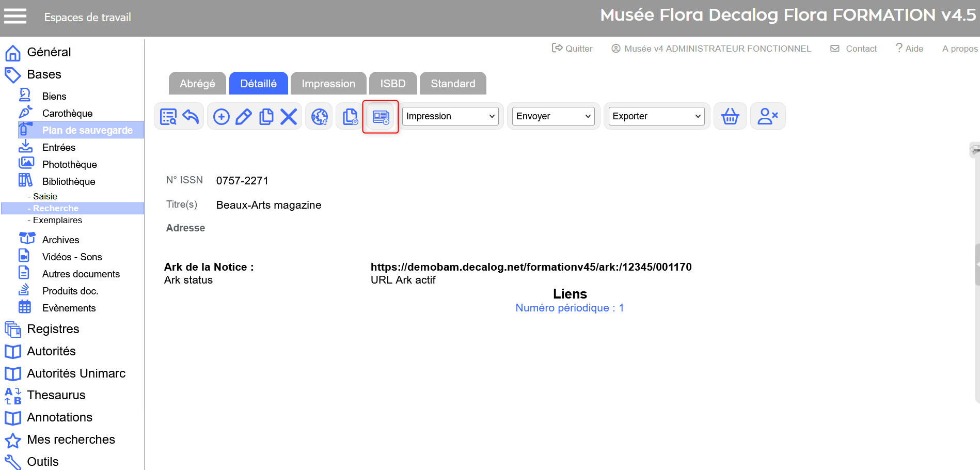The height and width of the screenshot is (470, 980).
Task: Click the carrot icon beside Carothèque
Action: [x=25, y=112]
